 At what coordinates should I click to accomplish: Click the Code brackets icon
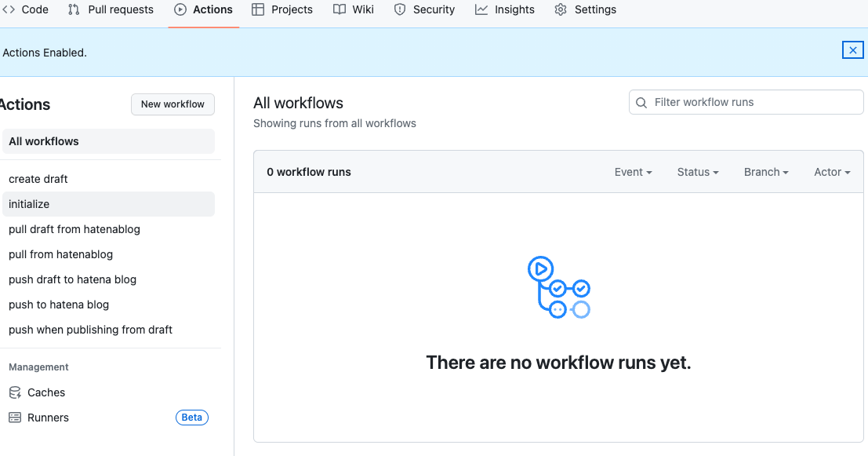(9, 9)
